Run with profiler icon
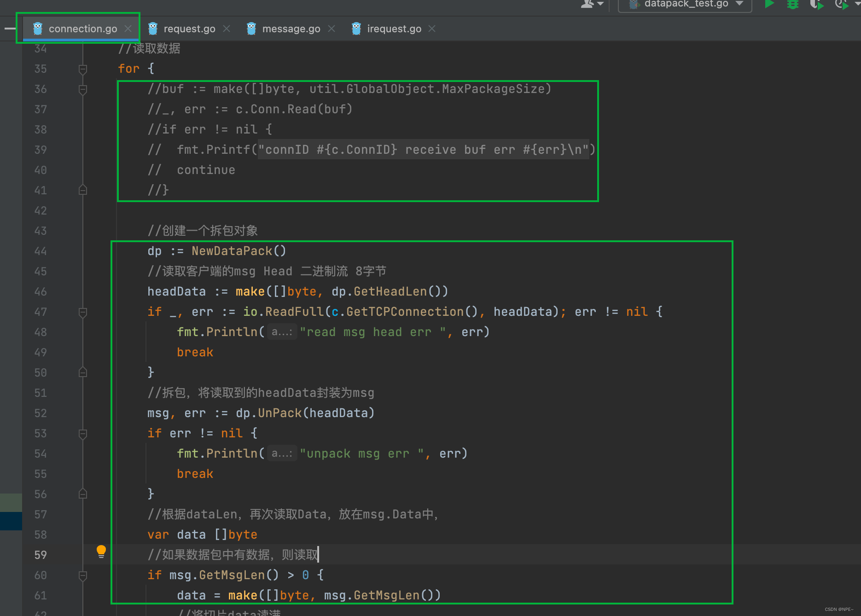861x616 pixels. pos(842,4)
